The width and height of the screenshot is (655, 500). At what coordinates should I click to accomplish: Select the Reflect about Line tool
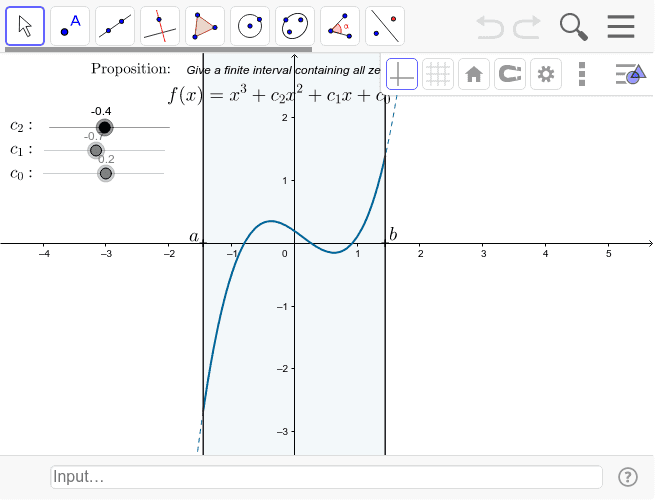point(385,26)
